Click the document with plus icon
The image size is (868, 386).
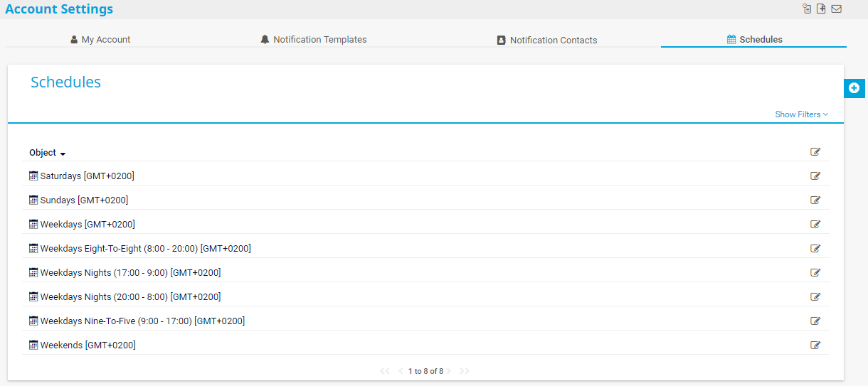[821, 9]
